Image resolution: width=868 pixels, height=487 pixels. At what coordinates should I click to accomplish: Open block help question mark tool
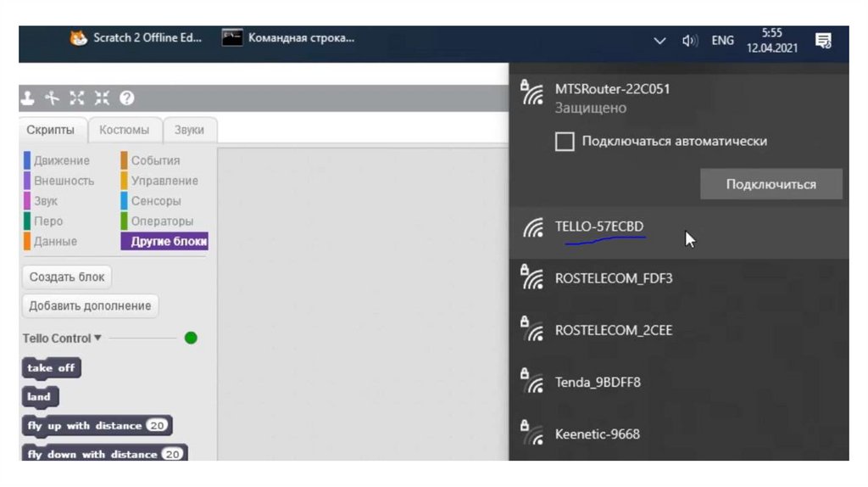[127, 98]
